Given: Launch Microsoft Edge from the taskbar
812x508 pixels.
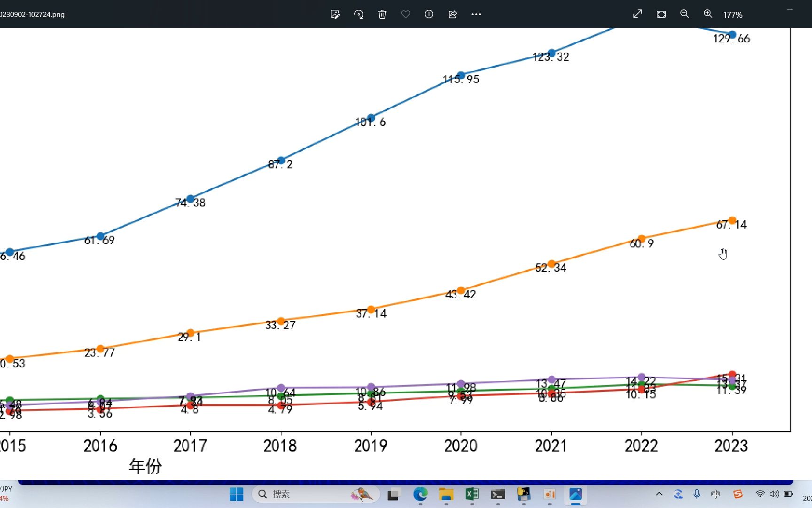Looking at the screenshot, I should point(420,494).
